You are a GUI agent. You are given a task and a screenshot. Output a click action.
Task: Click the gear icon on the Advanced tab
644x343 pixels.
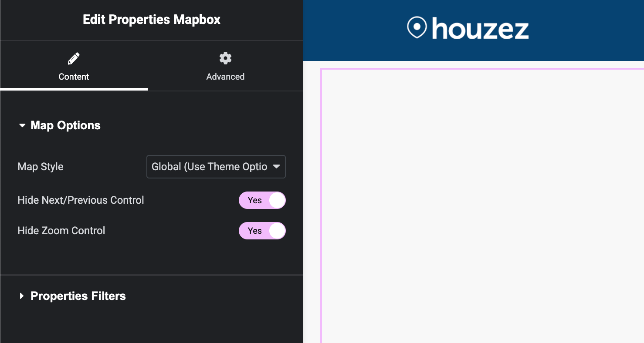225,58
